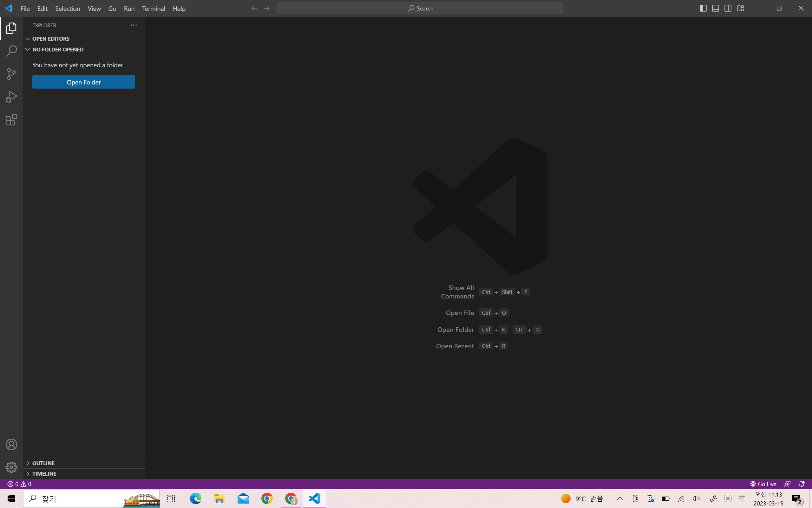The width and height of the screenshot is (812, 508).
Task: Open the Mail app from the taskbar
Action: click(243, 498)
